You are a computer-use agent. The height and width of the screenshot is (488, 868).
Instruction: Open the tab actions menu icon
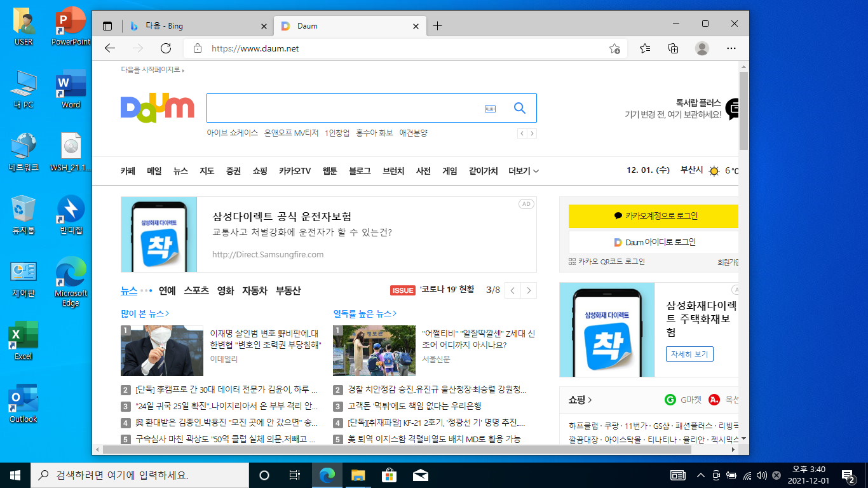(107, 26)
